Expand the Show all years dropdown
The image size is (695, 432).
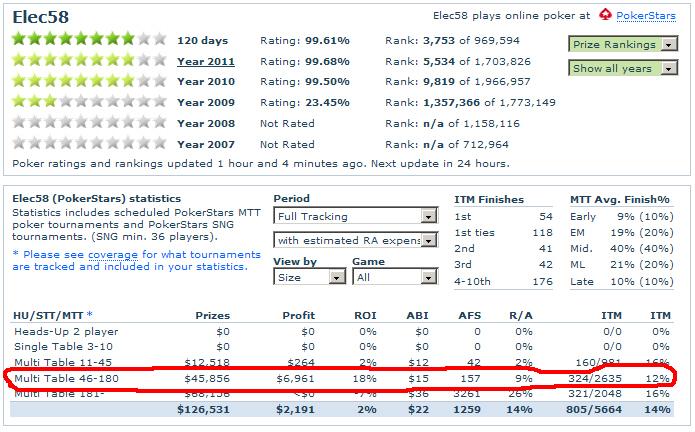click(623, 68)
